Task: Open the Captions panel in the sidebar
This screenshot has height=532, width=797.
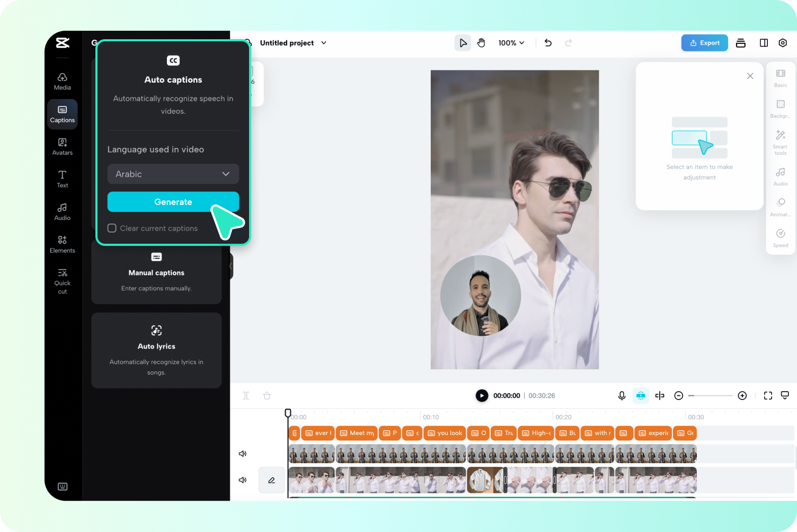Action: pyautogui.click(x=62, y=114)
